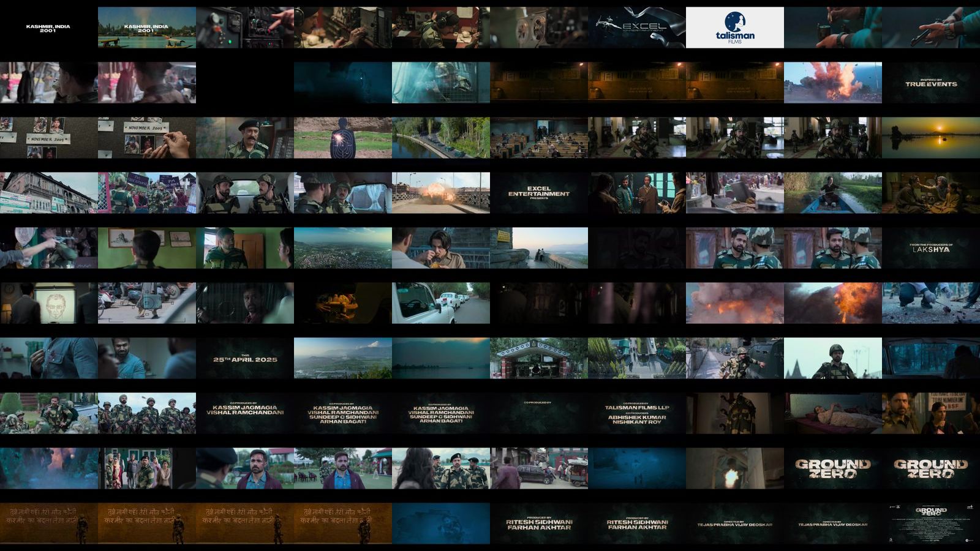Open the frame of a woman lying on a bed
This screenshot has width=980, height=551.
[x=833, y=413]
